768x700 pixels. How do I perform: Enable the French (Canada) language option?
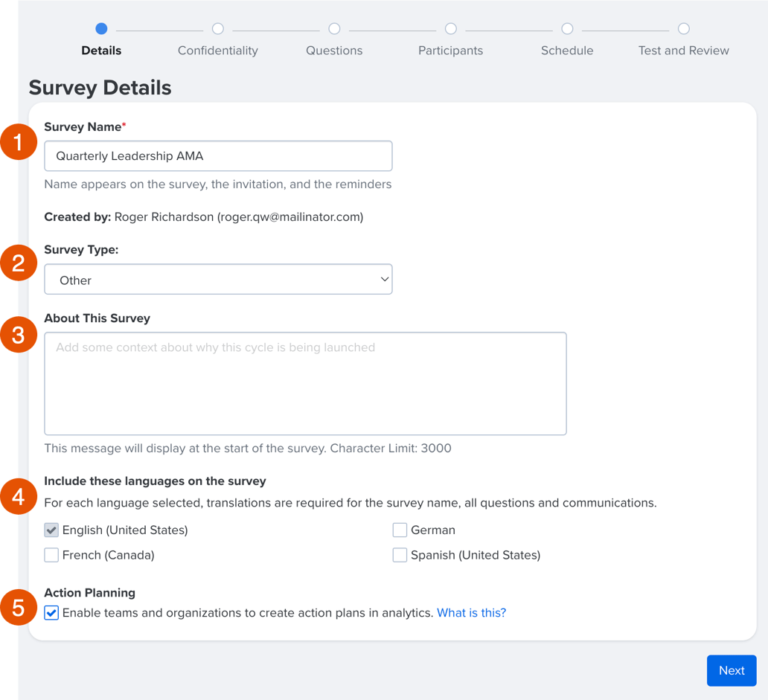[51, 555]
